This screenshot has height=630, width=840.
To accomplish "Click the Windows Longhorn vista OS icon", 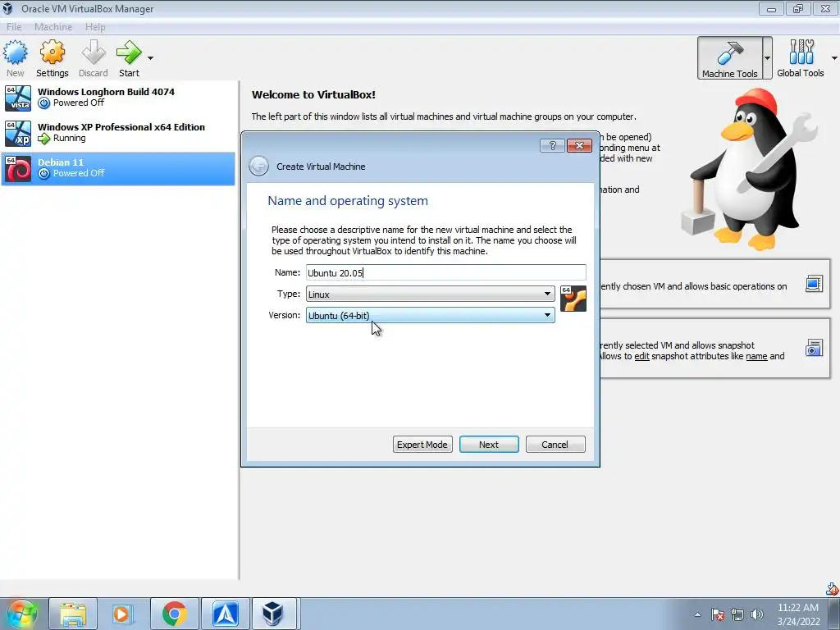I will point(18,98).
